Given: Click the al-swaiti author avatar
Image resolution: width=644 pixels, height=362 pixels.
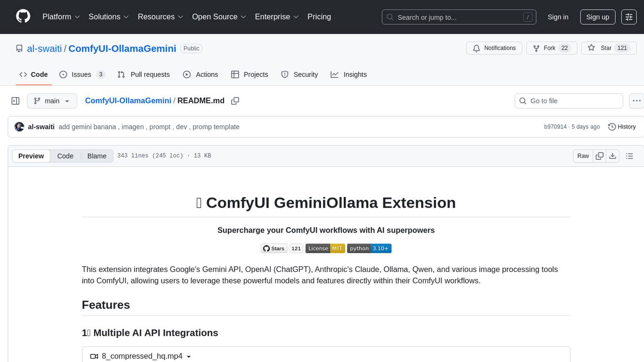Looking at the screenshot, I should pos(19,127).
